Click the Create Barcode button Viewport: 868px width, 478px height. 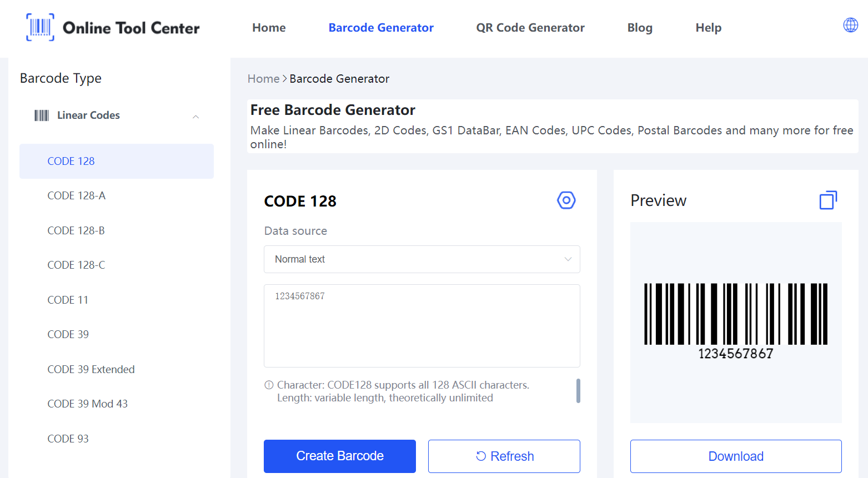pyautogui.click(x=340, y=456)
